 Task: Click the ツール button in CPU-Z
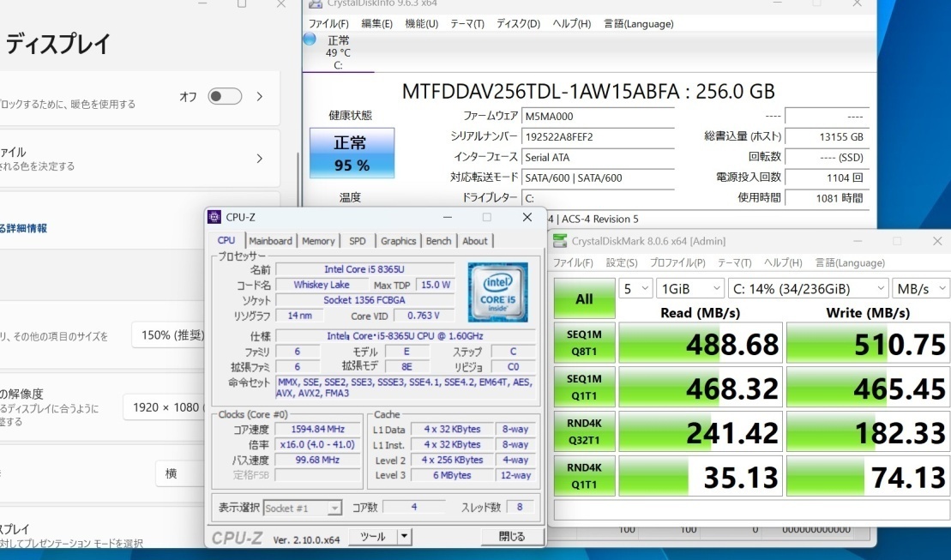click(x=373, y=536)
